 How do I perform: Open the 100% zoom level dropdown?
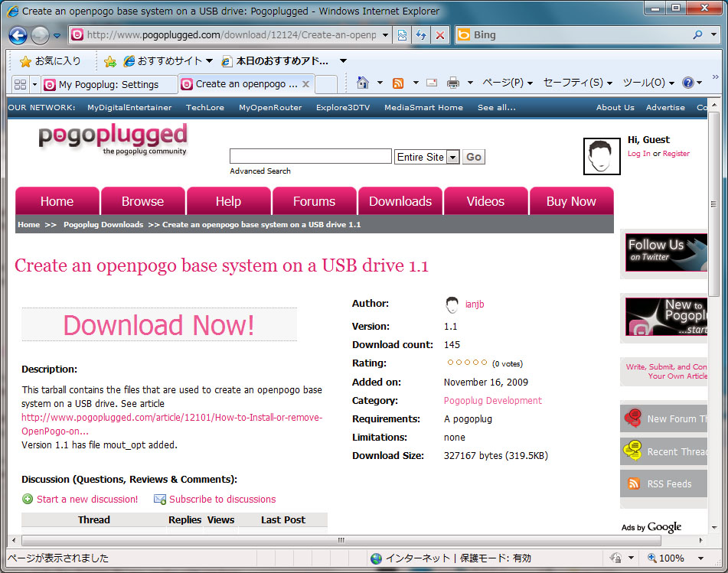point(700,558)
